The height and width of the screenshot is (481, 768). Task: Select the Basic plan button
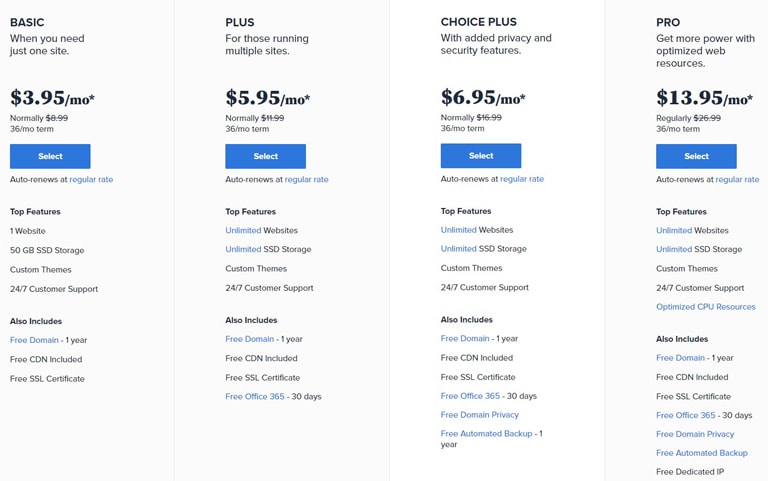pyautogui.click(x=50, y=156)
